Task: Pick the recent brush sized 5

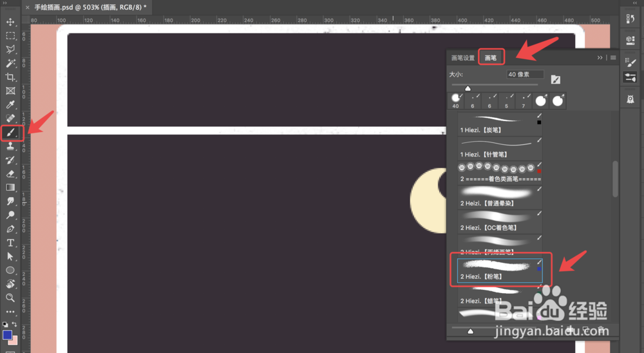Action: (507, 100)
